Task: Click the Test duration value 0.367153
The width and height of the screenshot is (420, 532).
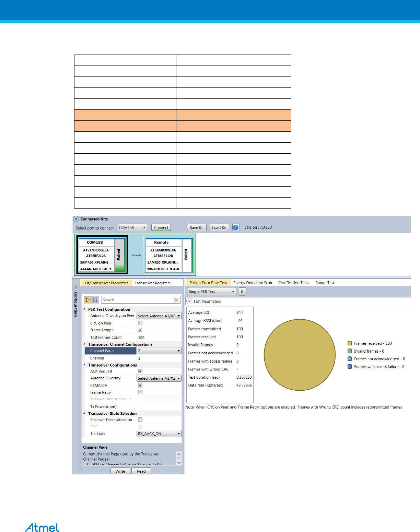Action: 244,377
